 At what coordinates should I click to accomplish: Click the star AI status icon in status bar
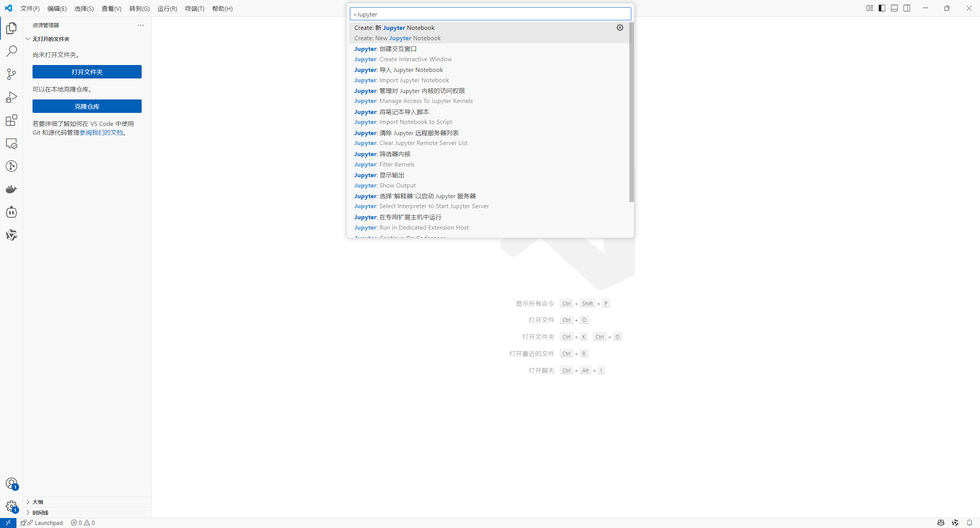pyautogui.click(x=955, y=523)
